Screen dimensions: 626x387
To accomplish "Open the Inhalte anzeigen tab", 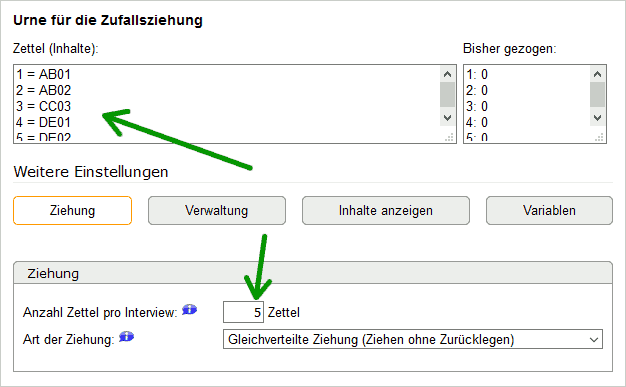I will (386, 210).
